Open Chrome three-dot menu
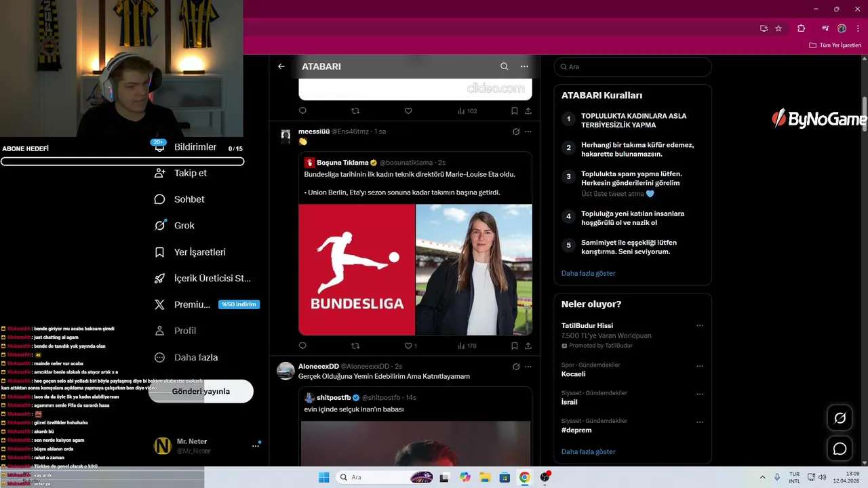This screenshot has width=868, height=488. (x=858, y=28)
